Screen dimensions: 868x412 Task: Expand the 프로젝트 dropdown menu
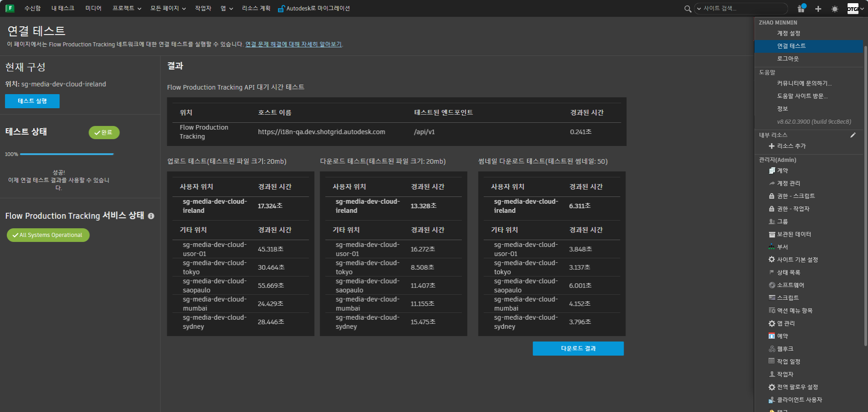[x=127, y=9]
